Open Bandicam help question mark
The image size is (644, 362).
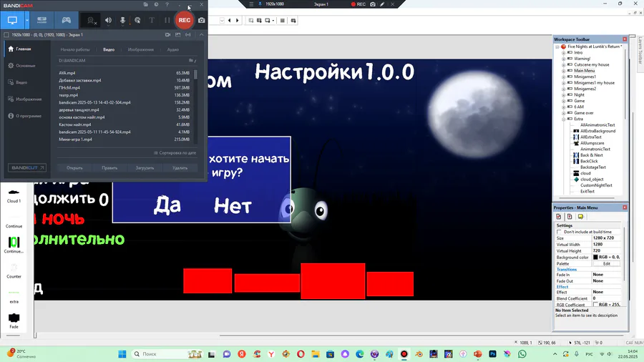pos(167,4)
